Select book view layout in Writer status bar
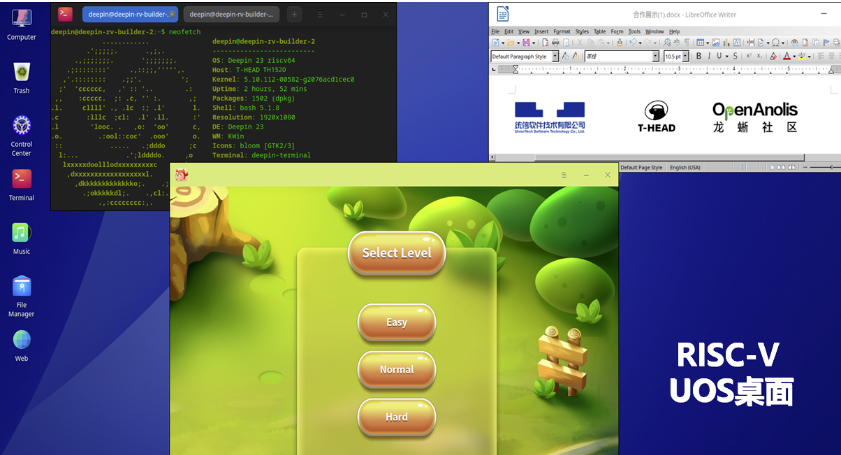841x455 pixels. point(791,167)
